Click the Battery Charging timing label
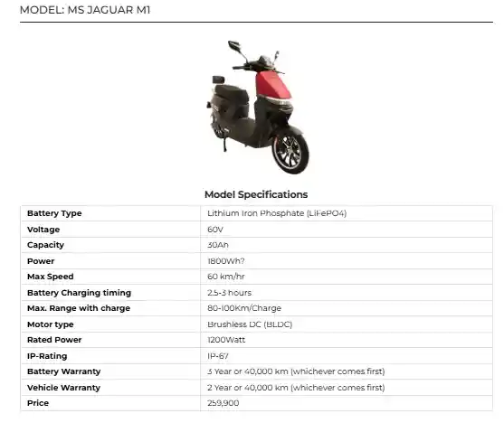 coord(79,293)
